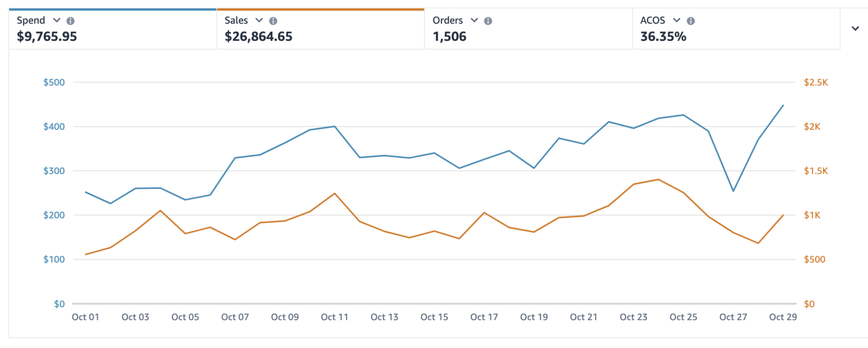
Task: Click the Oct 11 label on x-axis
Action: pos(335,317)
